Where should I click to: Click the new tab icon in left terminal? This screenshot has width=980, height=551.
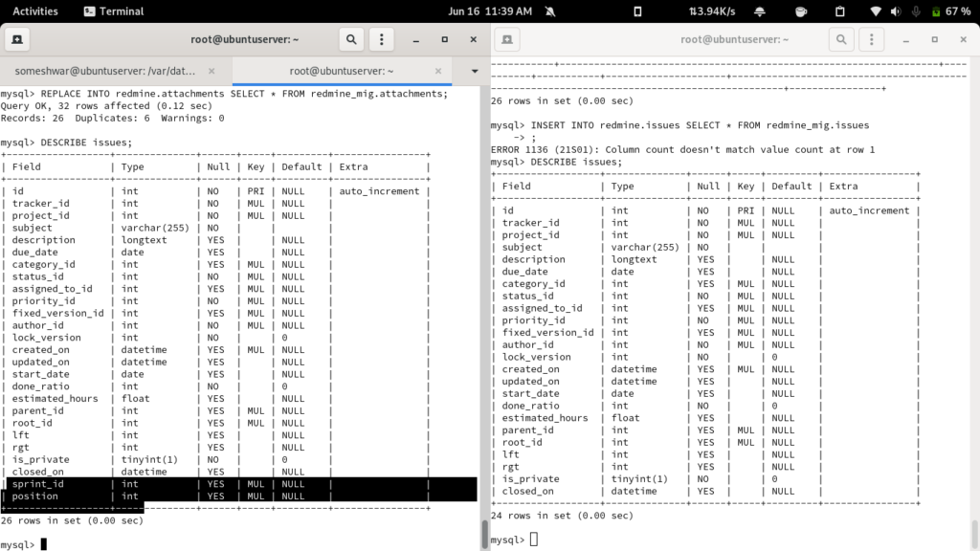coord(18,40)
